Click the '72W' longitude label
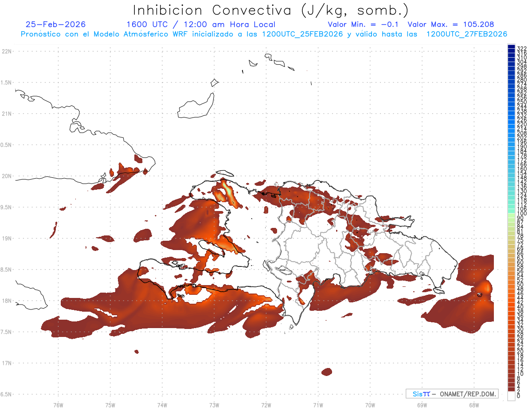The width and height of the screenshot is (532, 411). pyautogui.click(x=266, y=405)
